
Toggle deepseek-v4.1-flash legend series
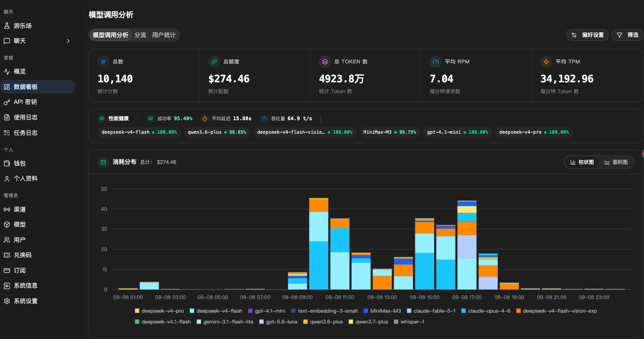(x=163, y=322)
